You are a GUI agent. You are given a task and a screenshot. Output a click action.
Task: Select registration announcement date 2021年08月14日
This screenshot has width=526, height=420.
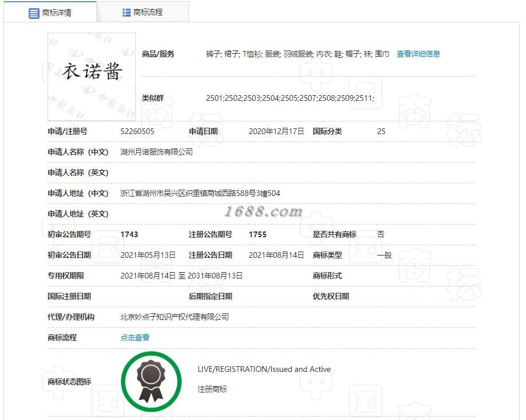click(276, 256)
